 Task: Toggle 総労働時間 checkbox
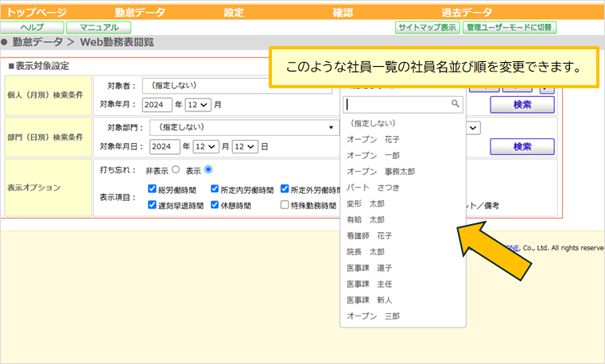[152, 188]
